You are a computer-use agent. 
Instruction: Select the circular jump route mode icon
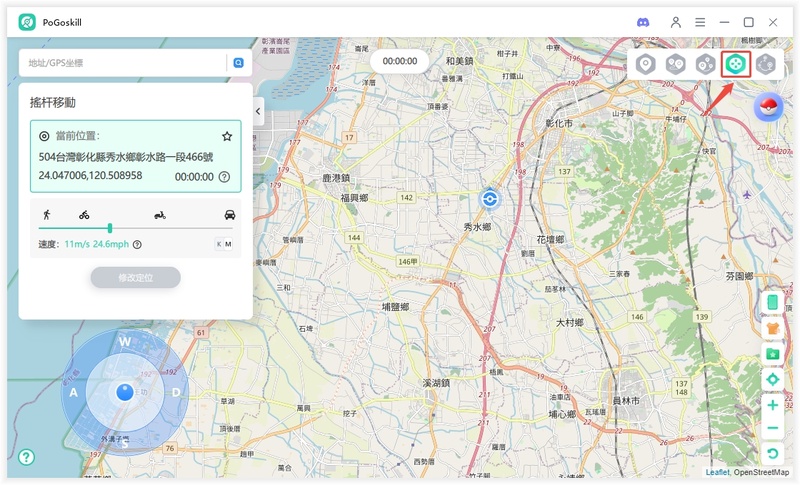click(766, 64)
